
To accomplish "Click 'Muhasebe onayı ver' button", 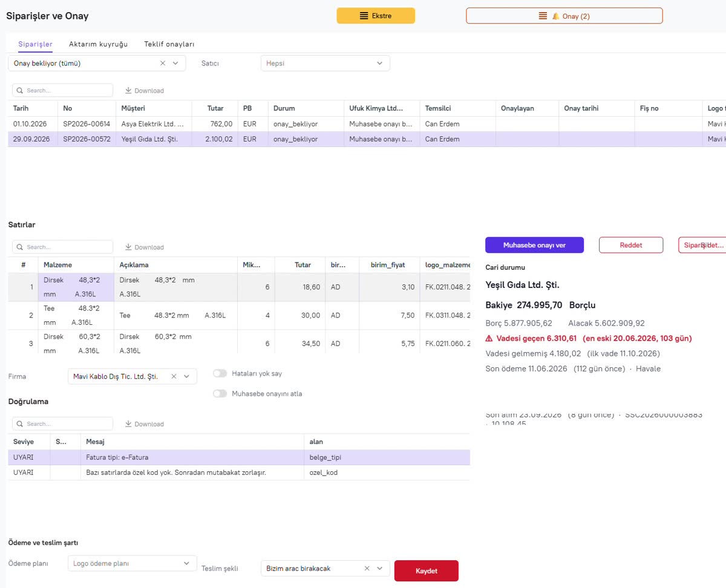I will click(534, 245).
